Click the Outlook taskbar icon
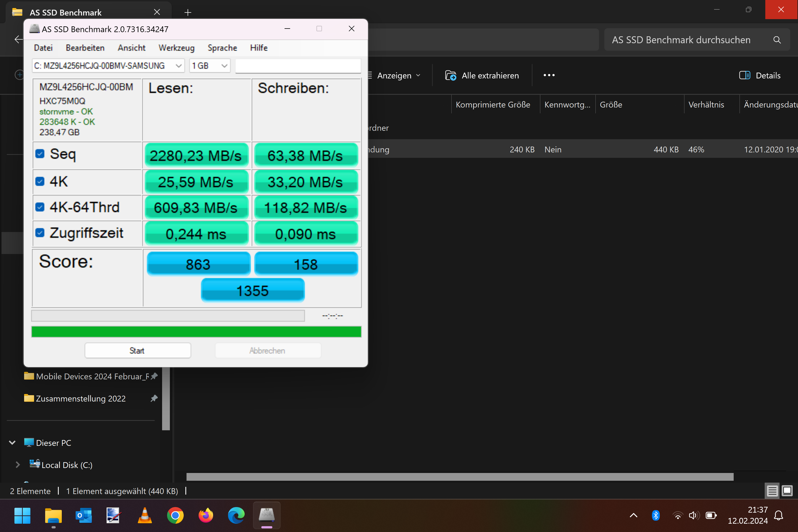Image resolution: width=798 pixels, height=532 pixels. (x=83, y=515)
